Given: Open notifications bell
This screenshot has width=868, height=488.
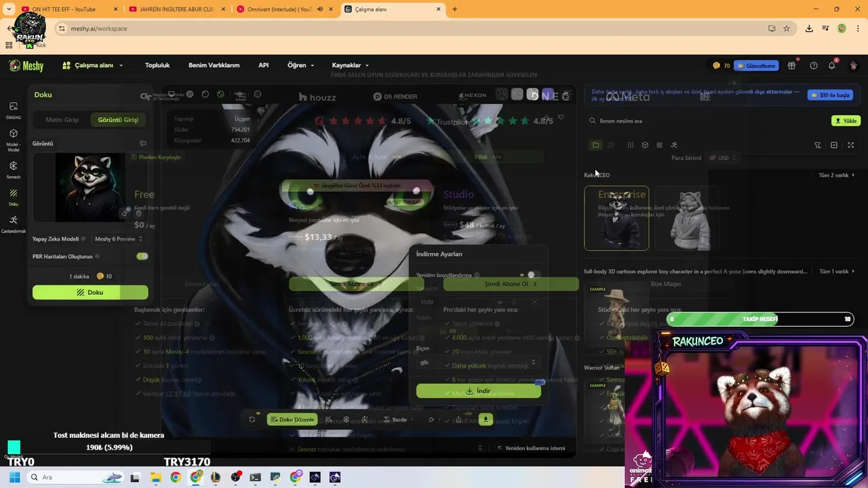Looking at the screenshot, I should (x=832, y=66).
